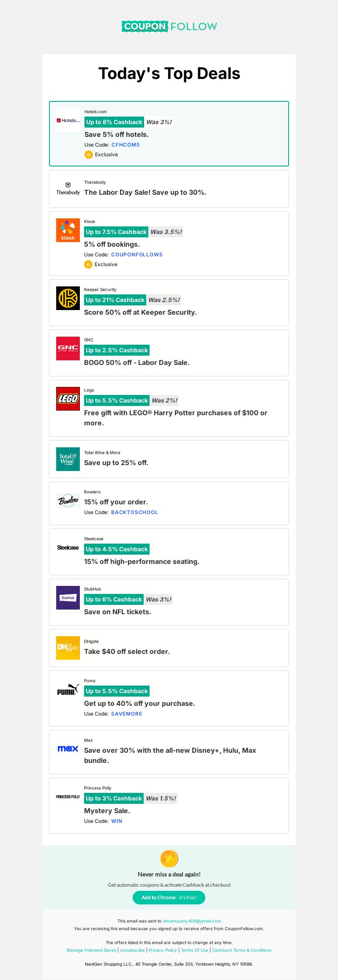Click Add to Chrome button
Image resolution: width=338 pixels, height=980 pixels.
point(169,898)
